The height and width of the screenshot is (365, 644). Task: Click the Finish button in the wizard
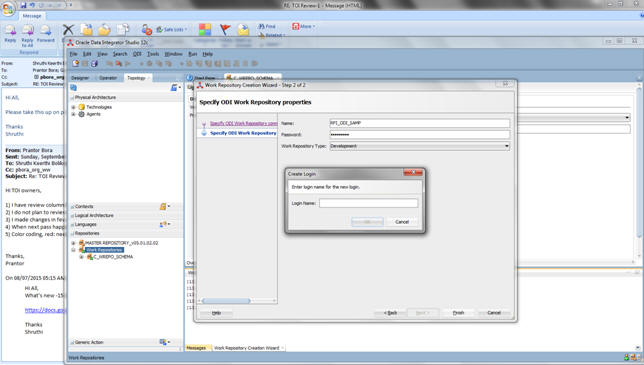[x=458, y=313]
